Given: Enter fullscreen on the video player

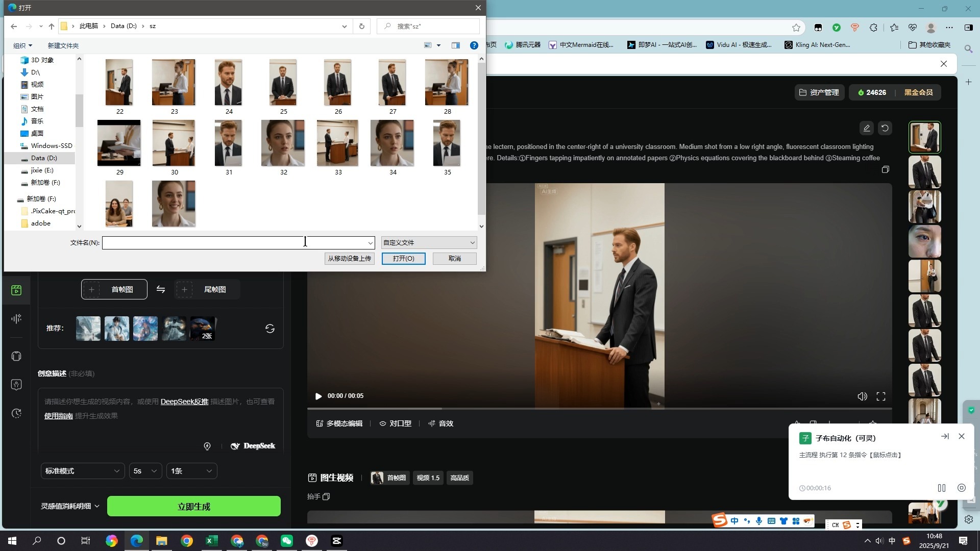Looking at the screenshot, I should (881, 396).
